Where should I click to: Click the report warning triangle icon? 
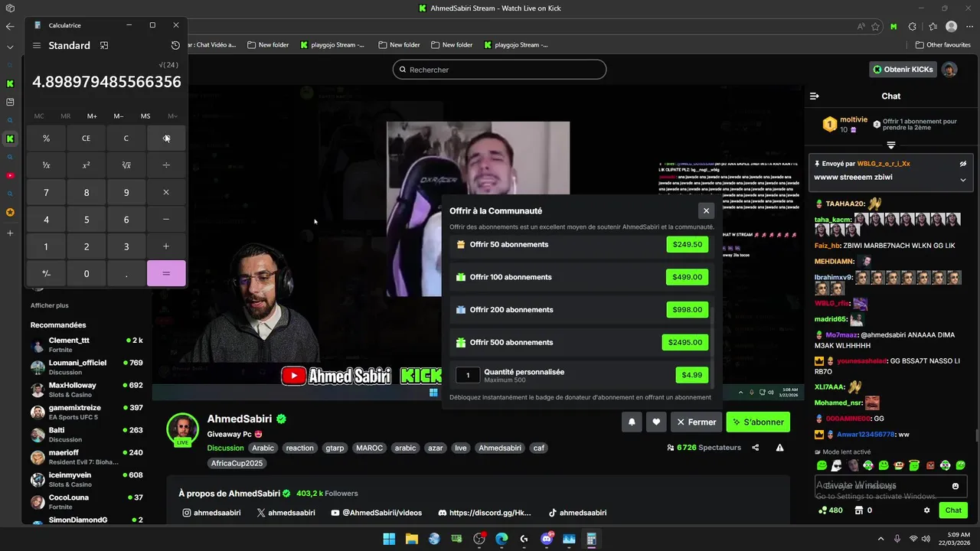coord(779,448)
